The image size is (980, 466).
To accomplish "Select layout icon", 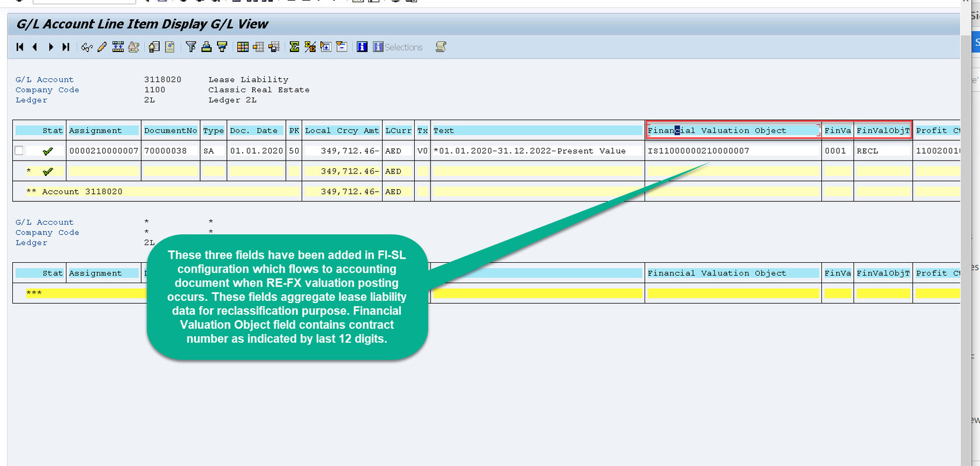I will click(258, 47).
